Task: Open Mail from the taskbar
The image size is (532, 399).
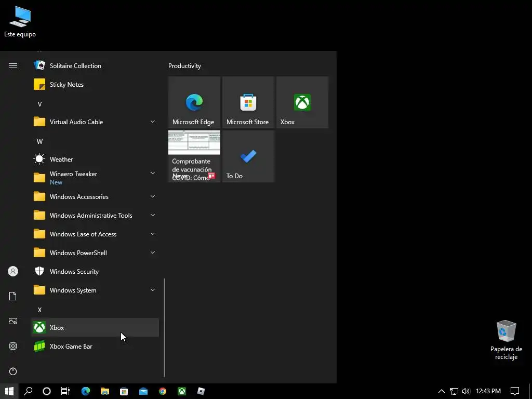Action: 143,391
